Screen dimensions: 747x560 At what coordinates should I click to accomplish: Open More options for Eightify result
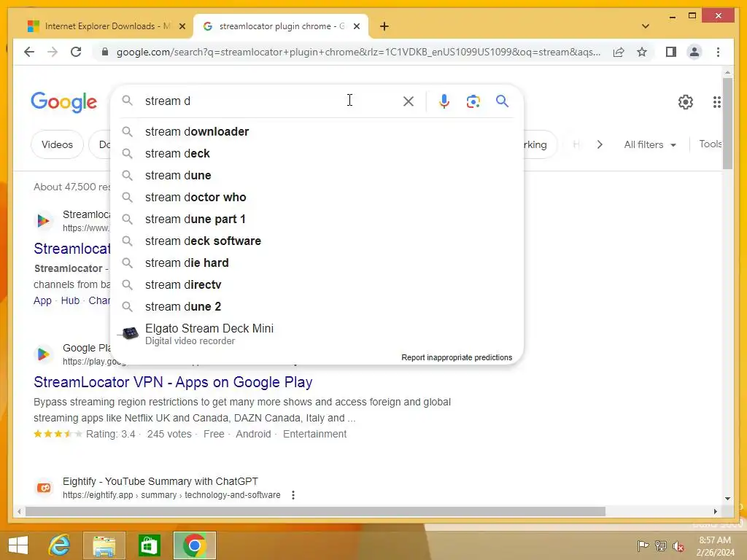point(293,495)
